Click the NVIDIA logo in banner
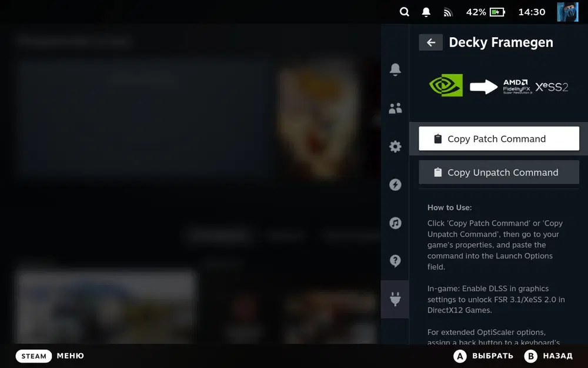The width and height of the screenshot is (588, 368). click(x=446, y=85)
